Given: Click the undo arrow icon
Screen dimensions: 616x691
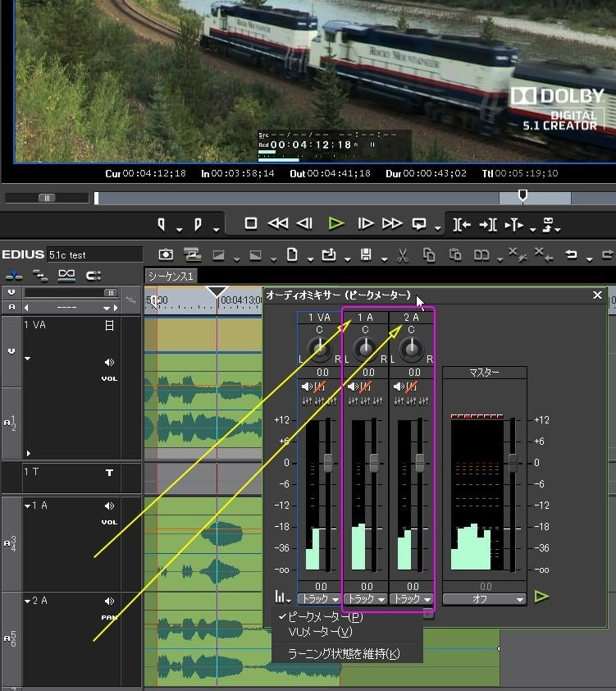Looking at the screenshot, I should [x=571, y=254].
